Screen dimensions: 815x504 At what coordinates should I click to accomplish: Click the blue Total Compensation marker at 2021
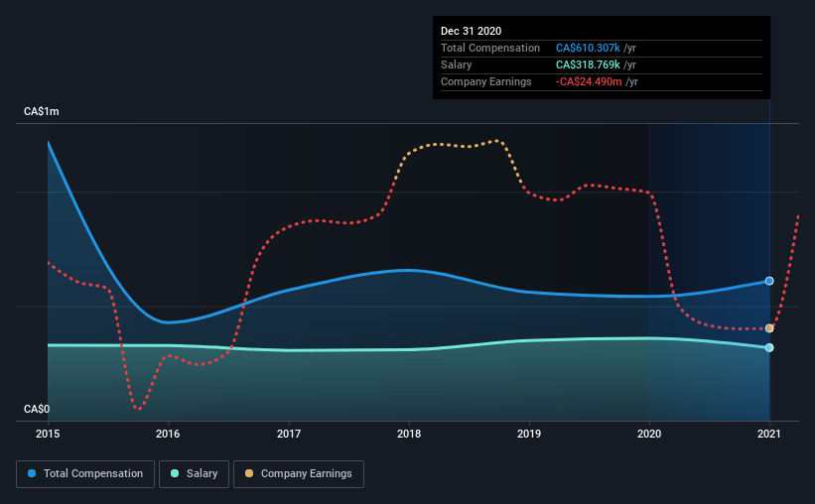(769, 281)
